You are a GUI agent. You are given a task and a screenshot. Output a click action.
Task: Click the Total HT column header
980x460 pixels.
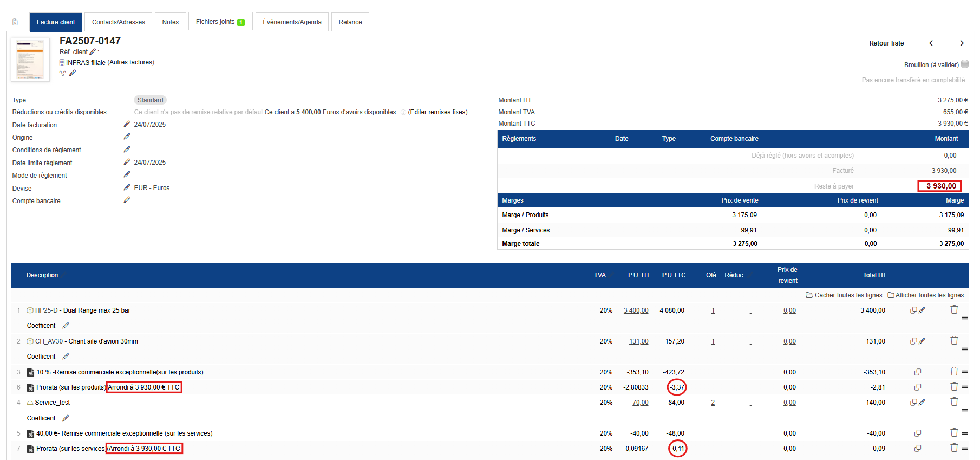tap(875, 275)
